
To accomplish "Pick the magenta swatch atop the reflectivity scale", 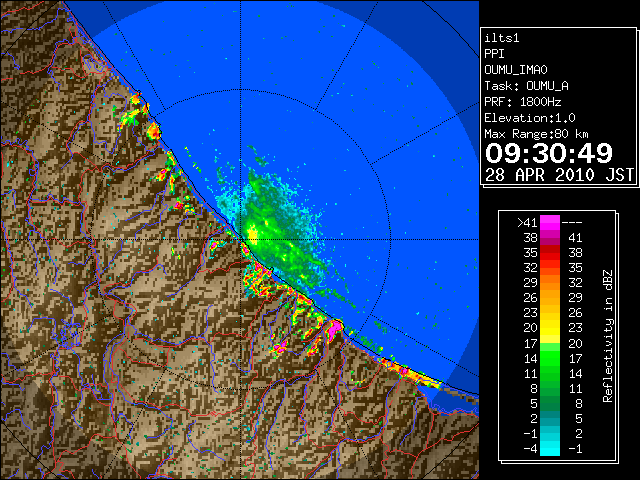I will coord(550,223).
